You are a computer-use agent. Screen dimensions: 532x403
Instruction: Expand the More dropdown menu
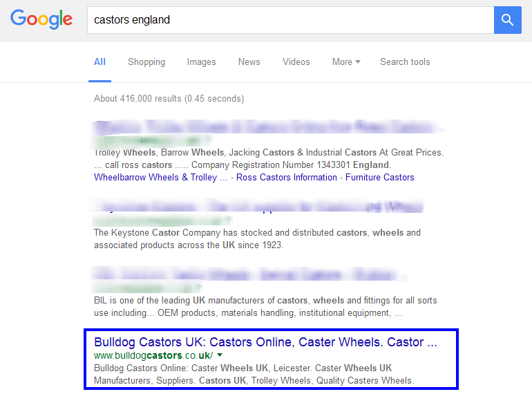[346, 62]
